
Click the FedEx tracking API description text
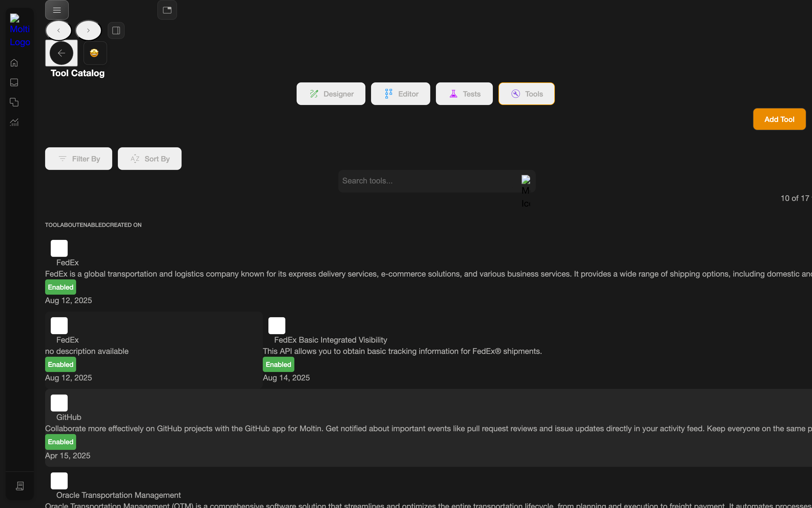click(402, 351)
